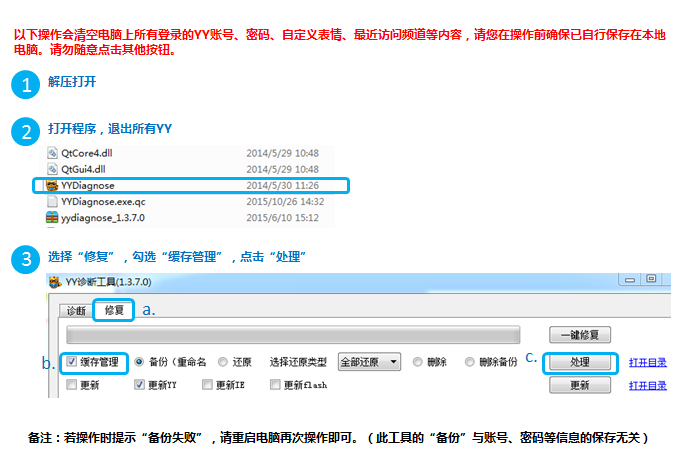This screenshot has height=455, width=680.
Task: Select the QtCore4.dll file name
Action: (x=87, y=153)
